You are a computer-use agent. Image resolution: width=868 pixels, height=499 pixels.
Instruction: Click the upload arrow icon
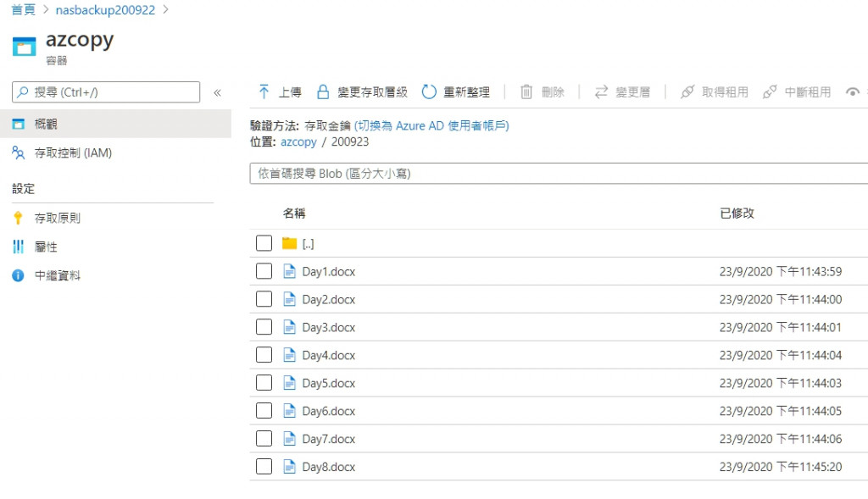264,91
